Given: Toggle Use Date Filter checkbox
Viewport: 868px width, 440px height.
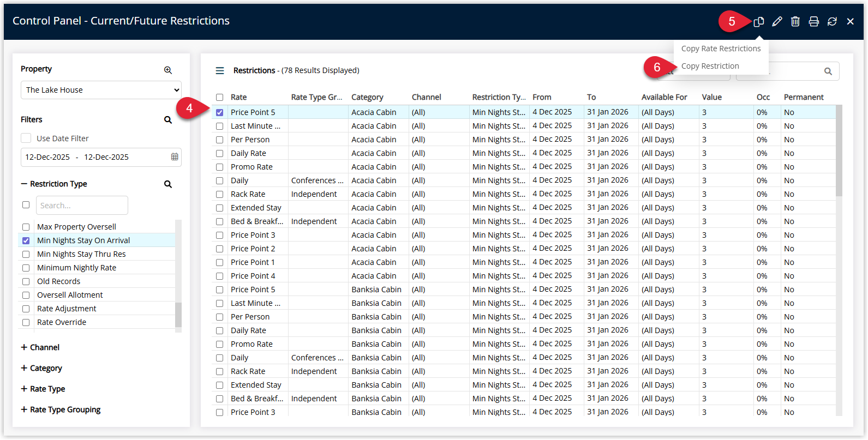Looking at the screenshot, I should point(26,138).
